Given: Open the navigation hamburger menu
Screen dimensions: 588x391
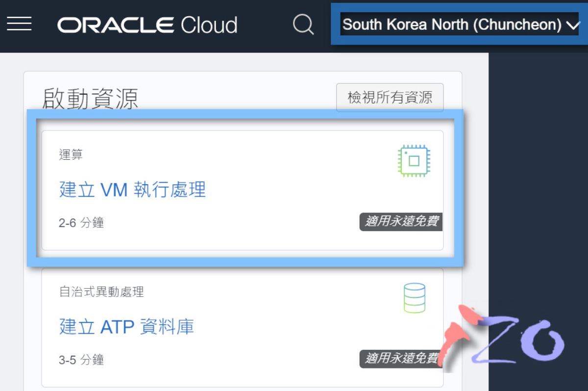Looking at the screenshot, I should [19, 23].
